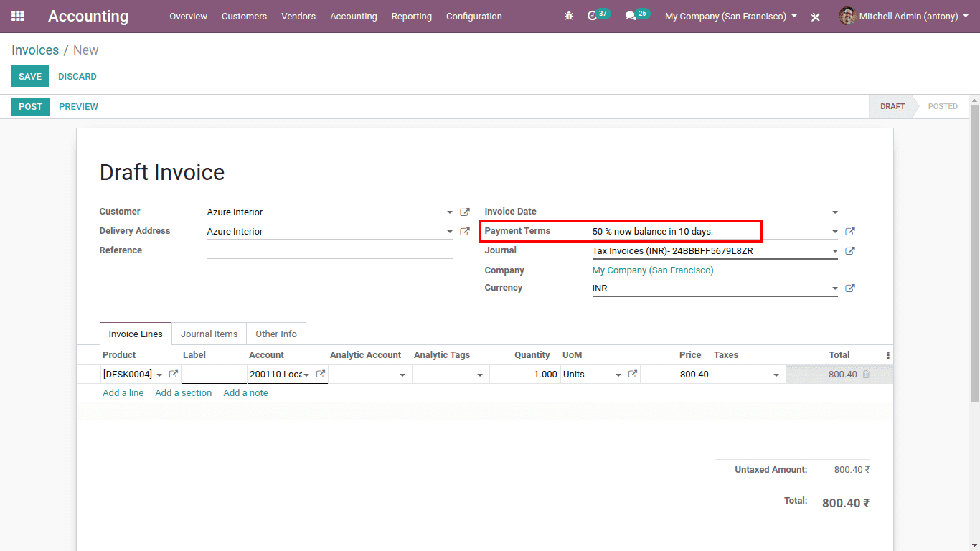The height and width of the screenshot is (551, 980).
Task: Open the Vendors menu
Action: [298, 16]
